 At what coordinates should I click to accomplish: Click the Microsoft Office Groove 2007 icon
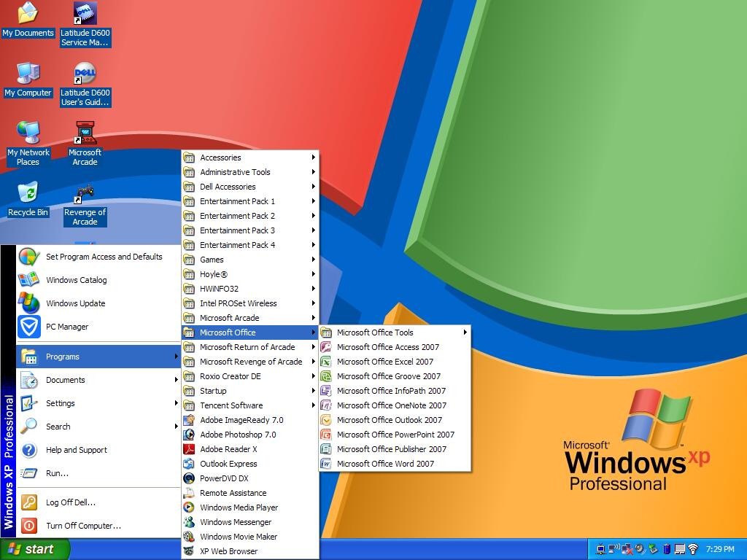click(326, 376)
